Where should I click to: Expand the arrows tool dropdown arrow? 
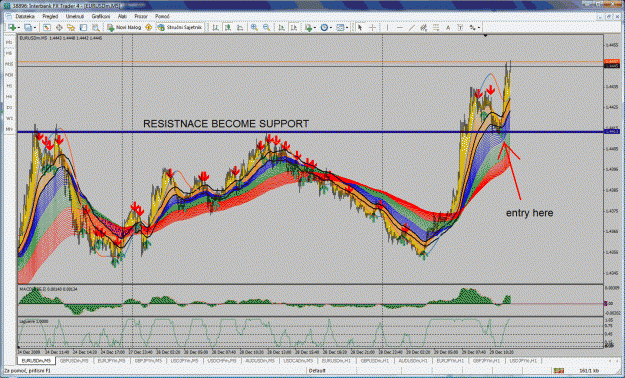click(479, 28)
